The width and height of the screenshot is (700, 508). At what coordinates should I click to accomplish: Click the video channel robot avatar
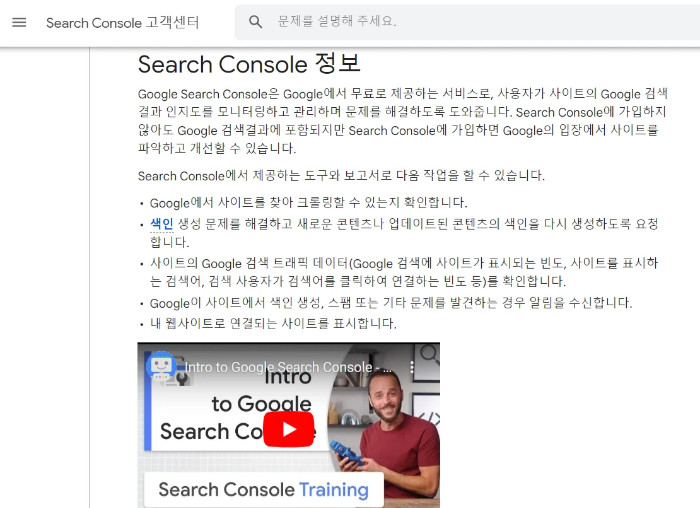pos(161,366)
